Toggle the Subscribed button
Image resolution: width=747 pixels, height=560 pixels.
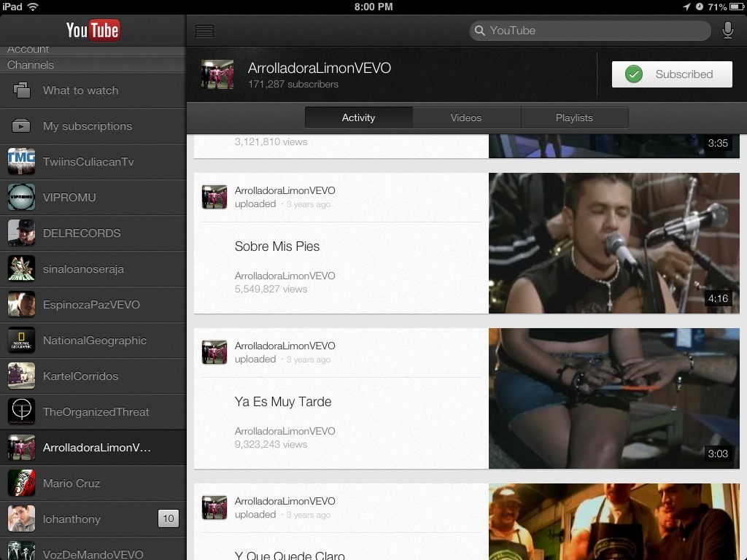[672, 74]
